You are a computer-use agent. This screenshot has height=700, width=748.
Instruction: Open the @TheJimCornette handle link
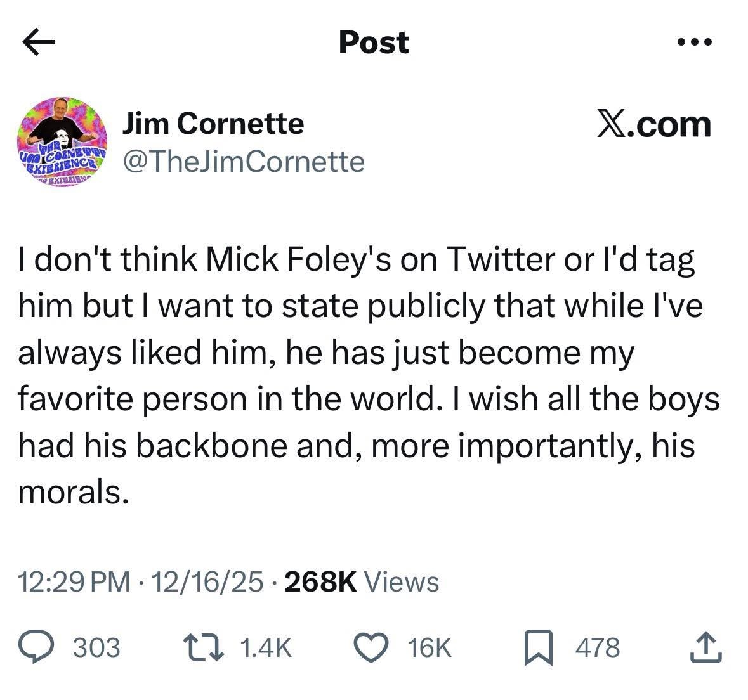(243, 162)
